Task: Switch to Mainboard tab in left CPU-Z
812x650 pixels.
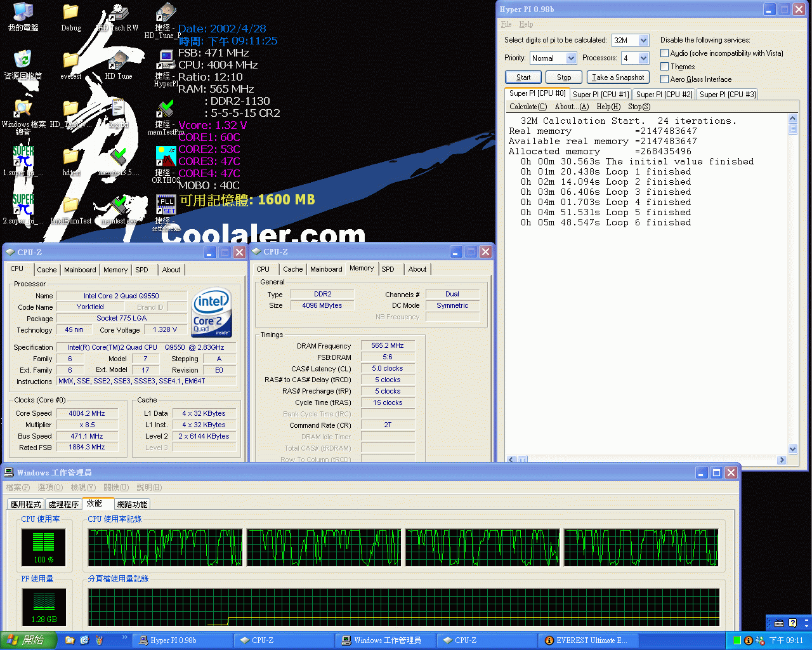Action: tap(80, 270)
